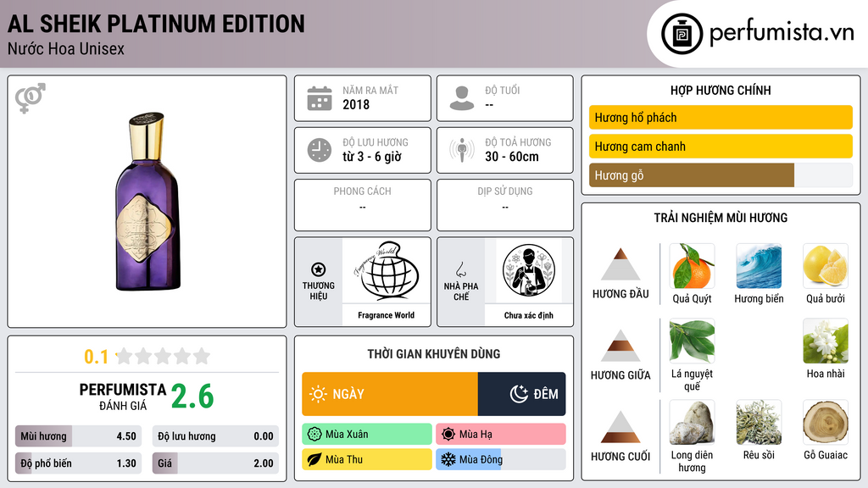Screen dimensions: 868x488
Task: Click the perfumista.vn bottle logo icon
Action: [682, 34]
